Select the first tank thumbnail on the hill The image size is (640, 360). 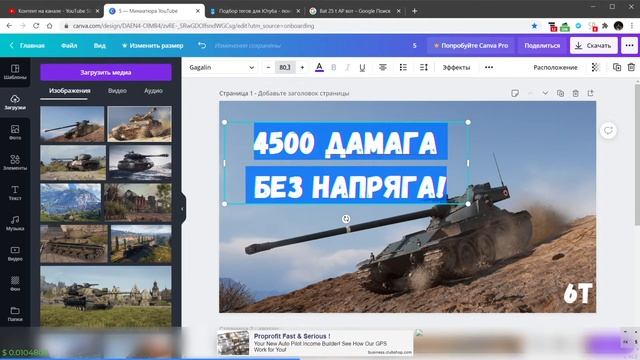(72, 124)
